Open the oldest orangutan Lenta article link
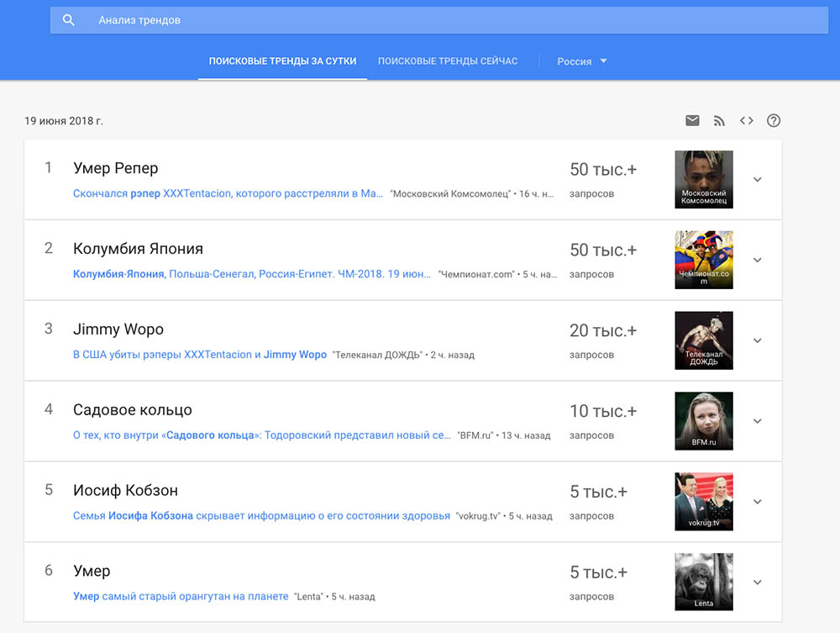The height and width of the screenshot is (633, 840). (x=180, y=597)
